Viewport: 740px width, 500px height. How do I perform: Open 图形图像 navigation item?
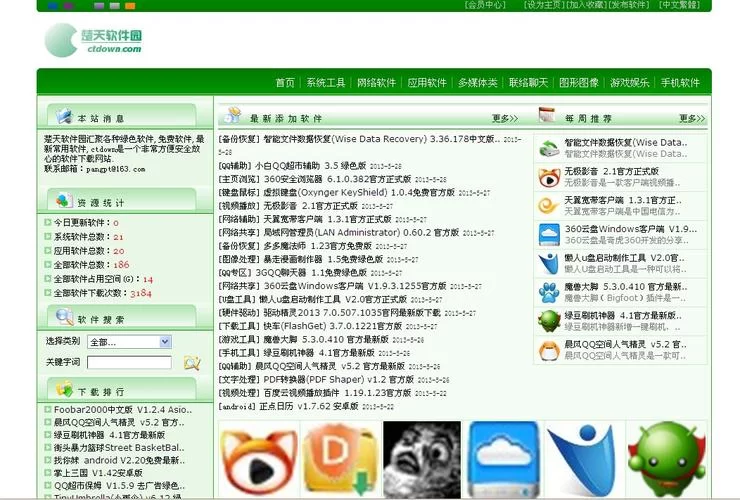click(579, 83)
